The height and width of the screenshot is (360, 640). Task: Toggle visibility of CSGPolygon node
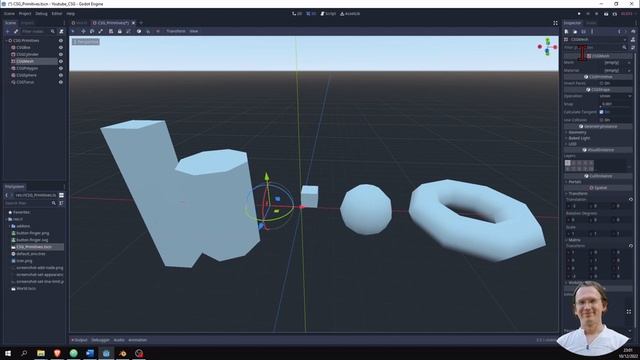pyautogui.click(x=61, y=68)
